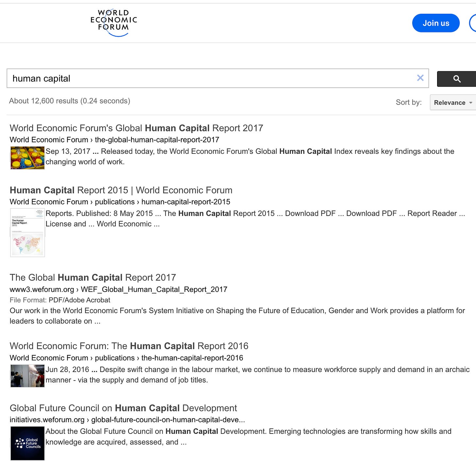This screenshot has height=462, width=476.
Task: Click 'About 12,600 results' count text
Action: pos(70,101)
